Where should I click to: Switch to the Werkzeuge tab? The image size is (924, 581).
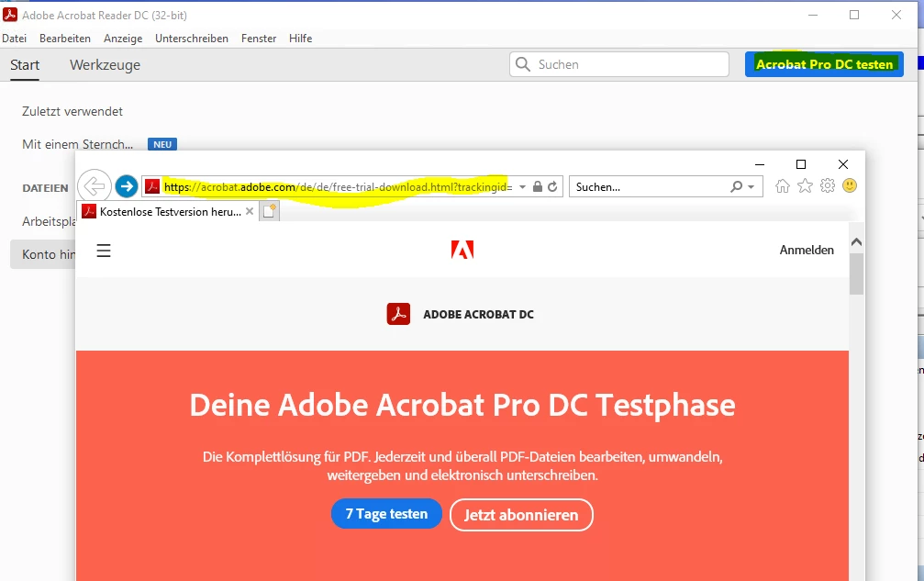(x=105, y=65)
